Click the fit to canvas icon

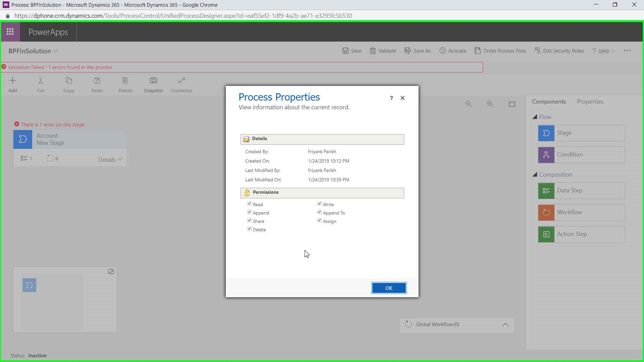(512, 104)
